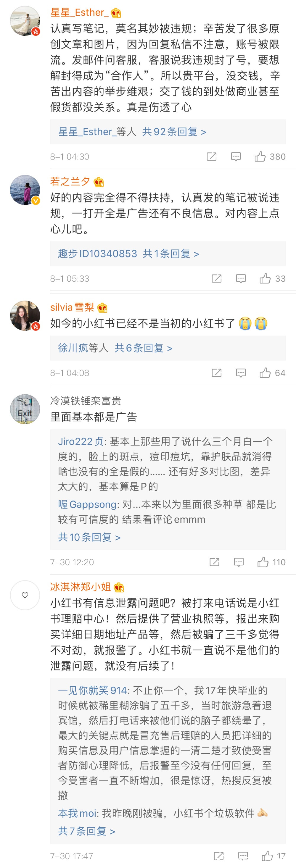Open 趣步ID10340853 user profile link

pos(97,254)
